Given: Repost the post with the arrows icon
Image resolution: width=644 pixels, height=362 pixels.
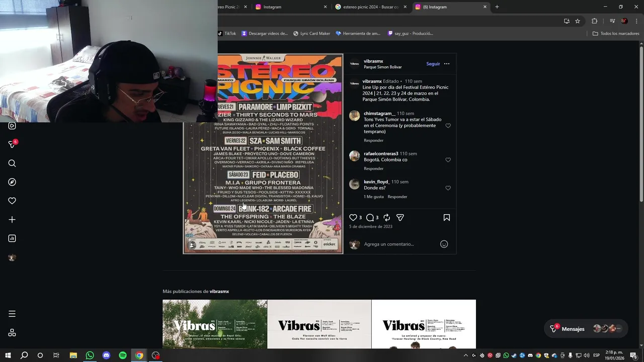Looking at the screenshot, I should click(386, 218).
